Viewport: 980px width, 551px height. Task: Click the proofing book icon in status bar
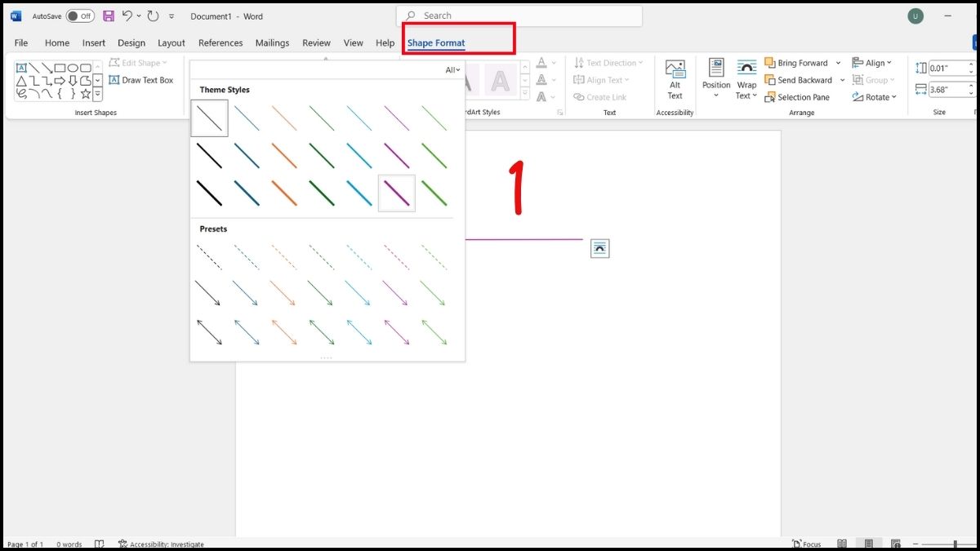pos(100,544)
